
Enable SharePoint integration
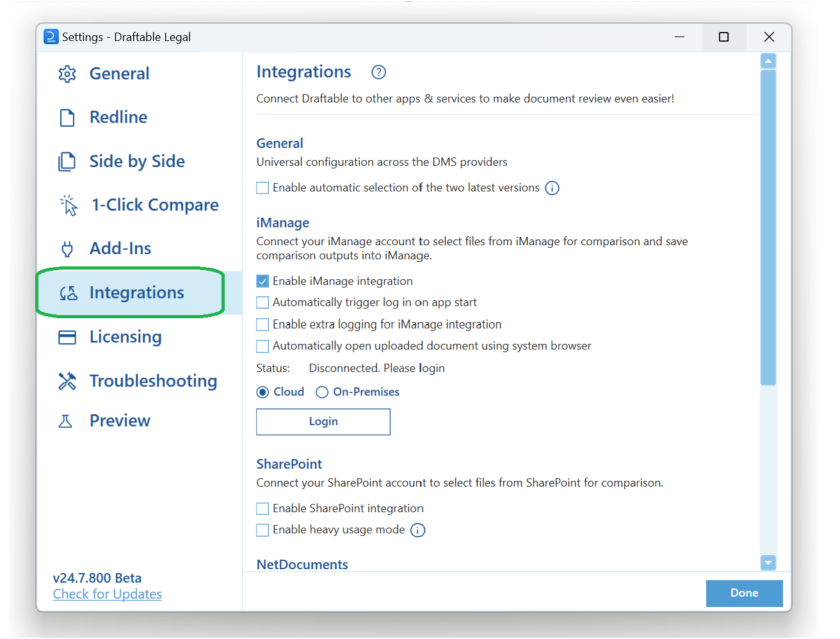pos(262,508)
